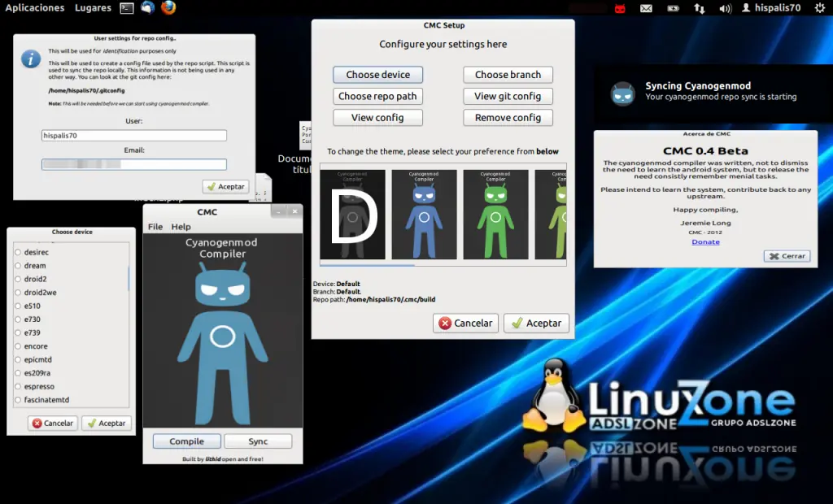
Task: Open File menu in CMC window
Action: pyautogui.click(x=155, y=227)
